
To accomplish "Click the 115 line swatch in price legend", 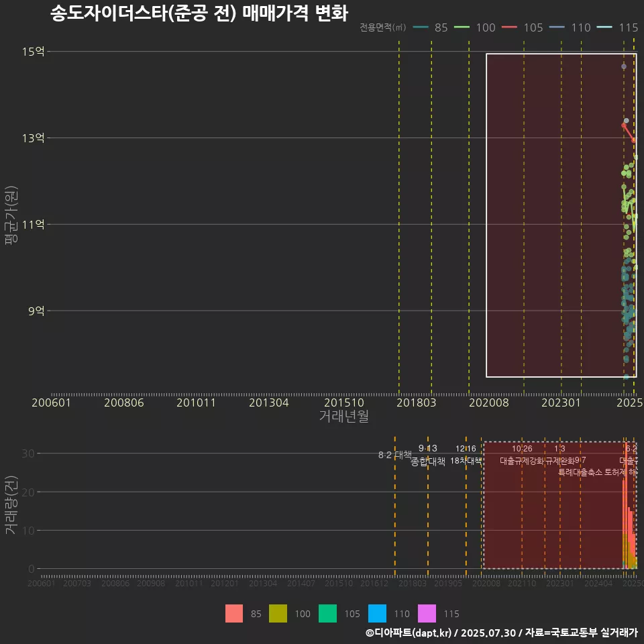I will (x=604, y=28).
